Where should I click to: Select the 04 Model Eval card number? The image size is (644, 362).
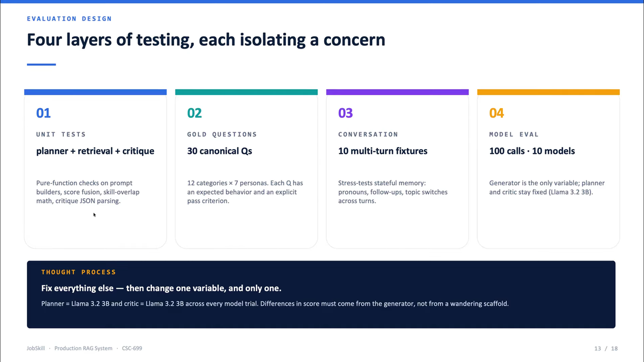click(497, 113)
